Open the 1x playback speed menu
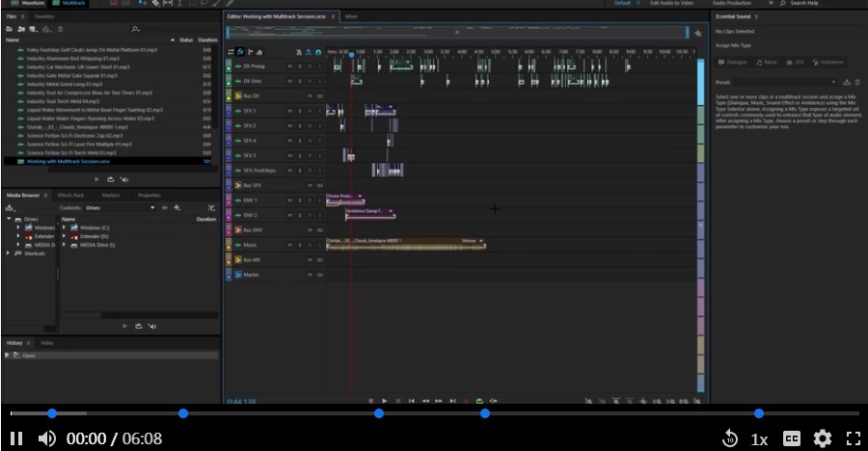The width and height of the screenshot is (868, 451). [x=760, y=438]
